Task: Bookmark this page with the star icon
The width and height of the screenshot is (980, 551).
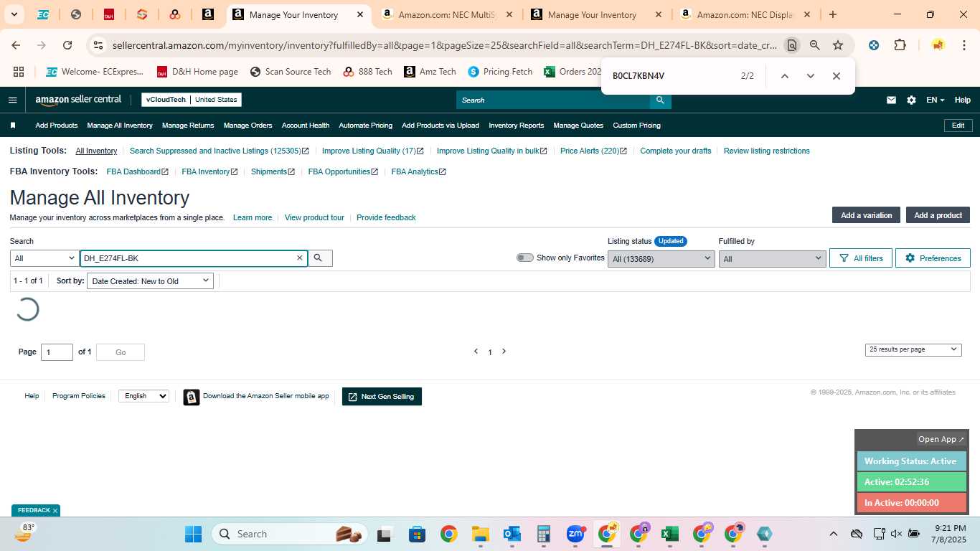Action: [x=838, y=45]
